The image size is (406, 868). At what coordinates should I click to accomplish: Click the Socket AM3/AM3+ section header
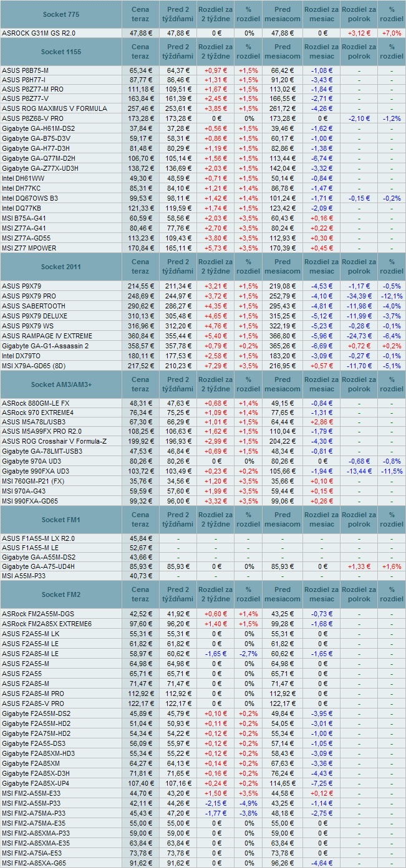pos(60,384)
